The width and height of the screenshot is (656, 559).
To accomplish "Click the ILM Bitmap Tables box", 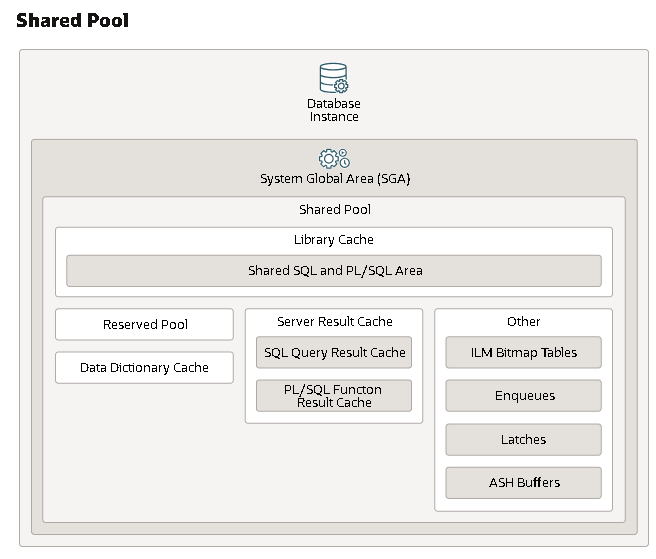I will pyautogui.click(x=523, y=353).
